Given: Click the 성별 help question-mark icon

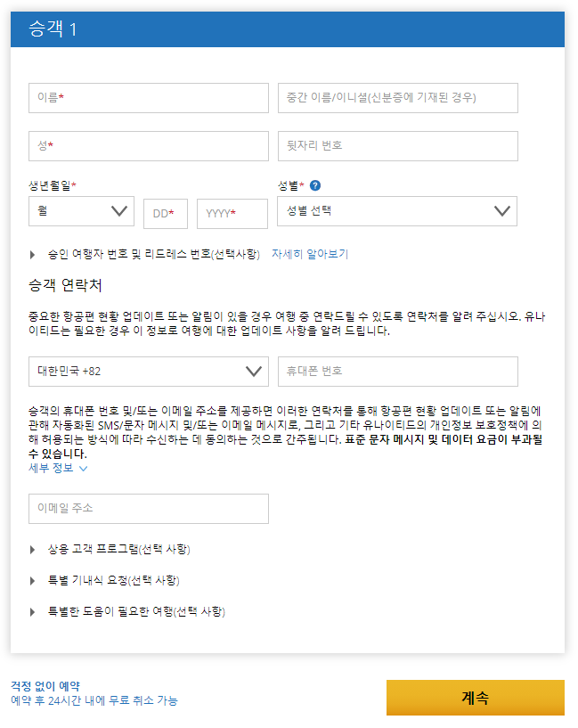Looking at the screenshot, I should coord(315,185).
